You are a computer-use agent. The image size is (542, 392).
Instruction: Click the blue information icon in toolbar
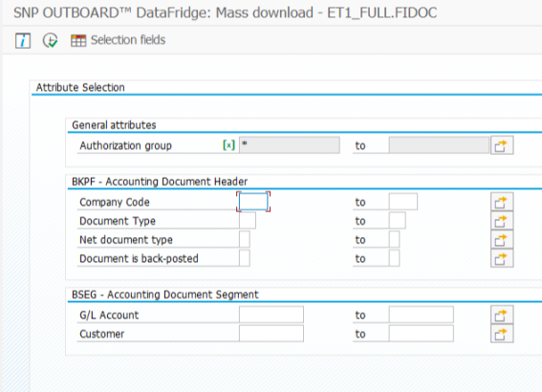[x=23, y=40]
